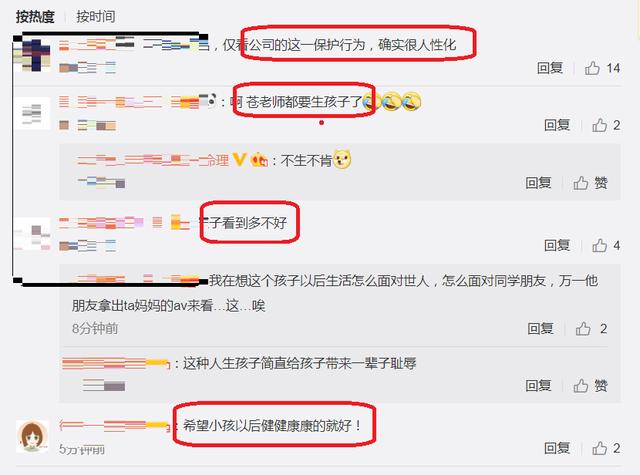Reply to the 健健康康的就好 comment

pyautogui.click(x=557, y=448)
